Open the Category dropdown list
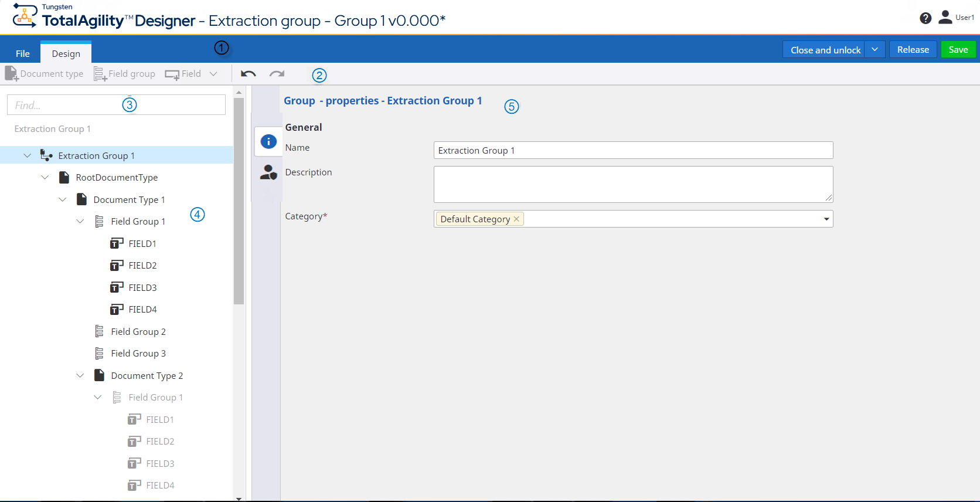 tap(826, 219)
